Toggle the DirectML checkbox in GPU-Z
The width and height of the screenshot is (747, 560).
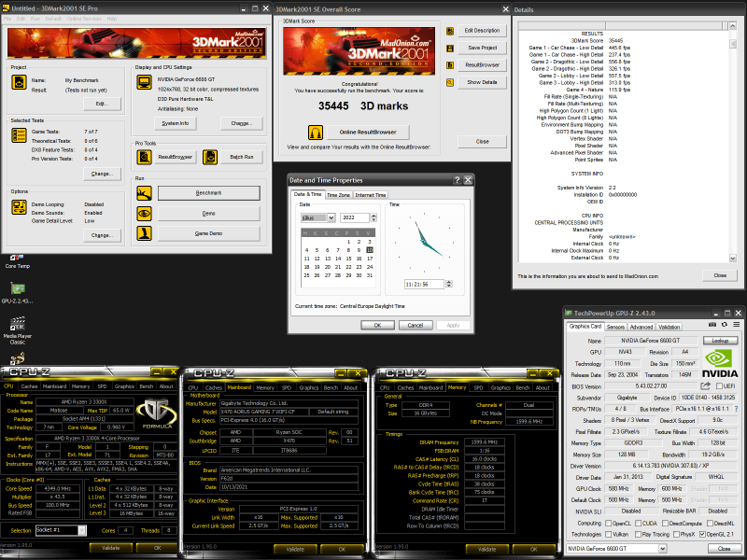point(710,523)
